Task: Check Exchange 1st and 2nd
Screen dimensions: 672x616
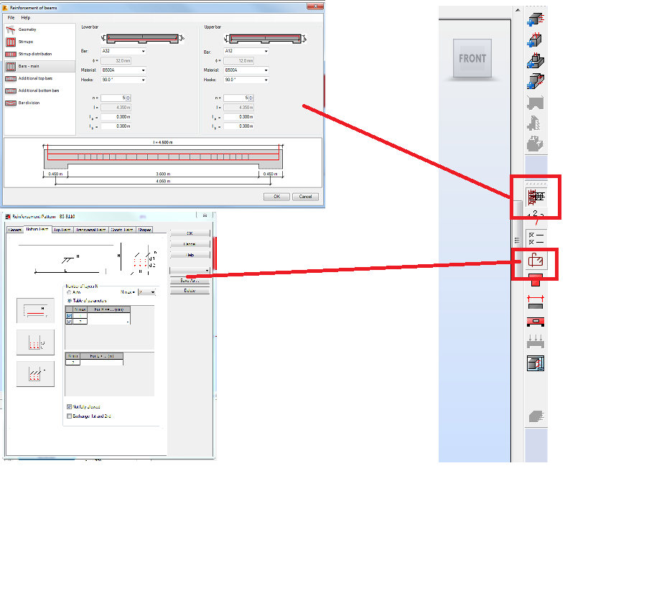Action: click(x=67, y=416)
